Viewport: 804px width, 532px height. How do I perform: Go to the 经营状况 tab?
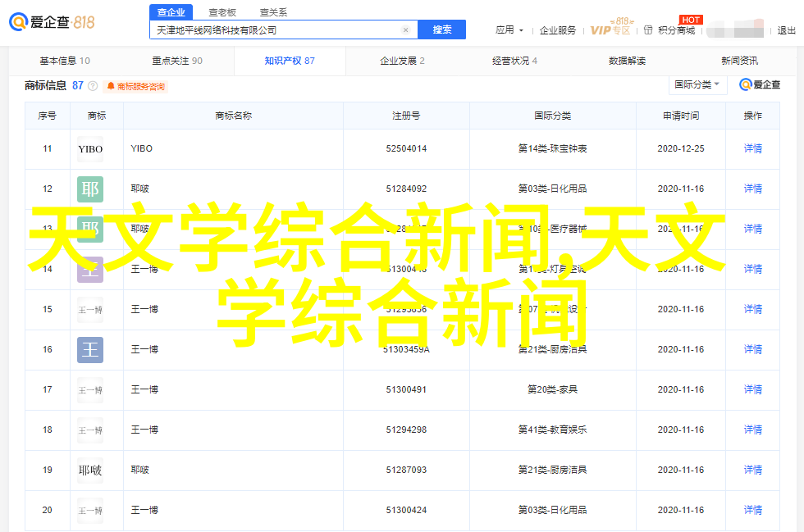pyautogui.click(x=514, y=61)
